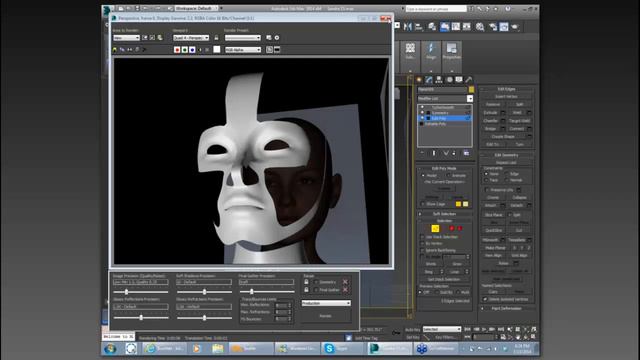Select the Edge constraint radio button
The image size is (640, 360).
click(x=507, y=174)
